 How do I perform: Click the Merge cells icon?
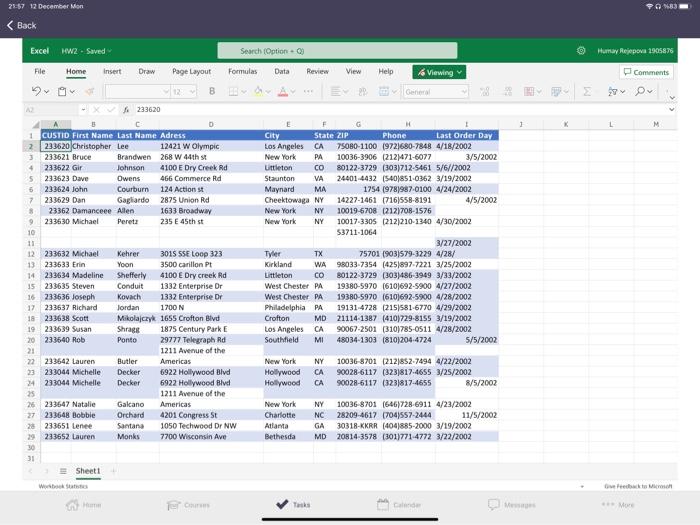[x=384, y=92]
